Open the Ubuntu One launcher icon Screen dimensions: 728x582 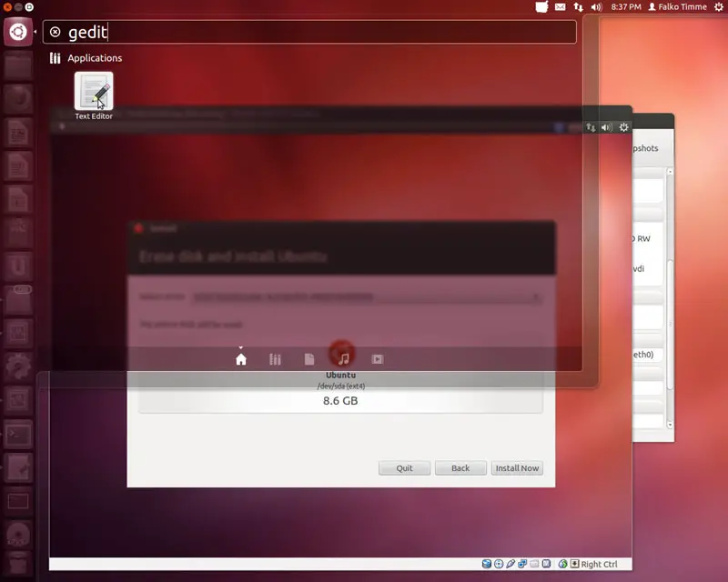click(18, 266)
